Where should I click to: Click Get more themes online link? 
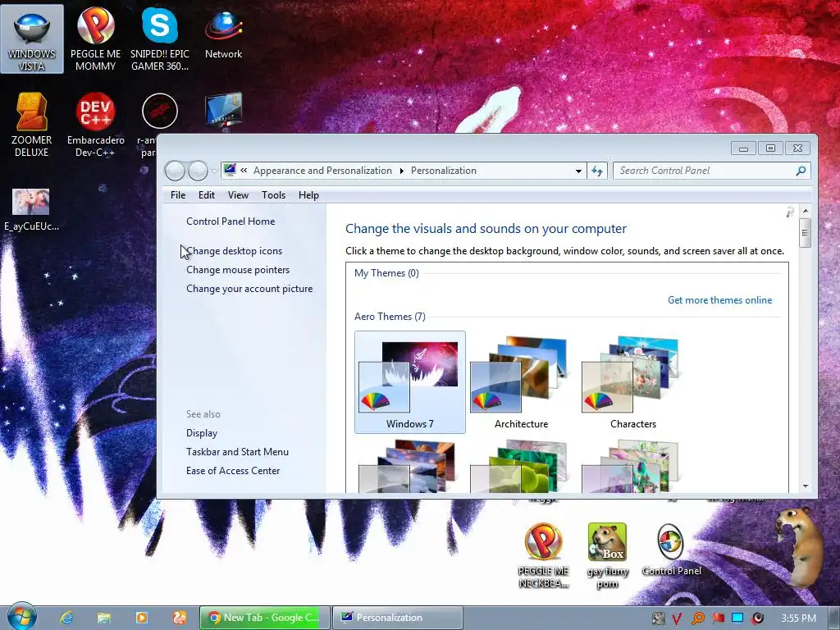(x=719, y=300)
